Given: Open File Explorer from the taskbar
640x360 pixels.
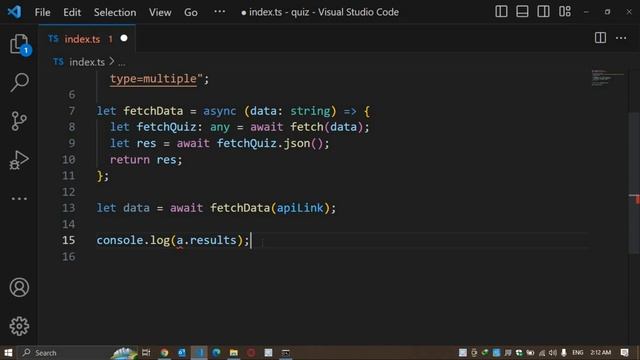Looking at the screenshot, I should (234, 353).
